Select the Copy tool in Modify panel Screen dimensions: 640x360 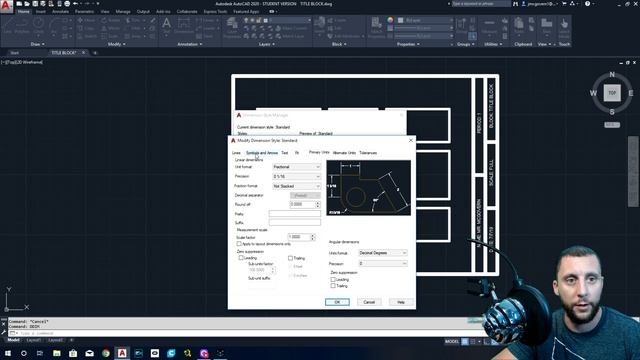click(86, 28)
